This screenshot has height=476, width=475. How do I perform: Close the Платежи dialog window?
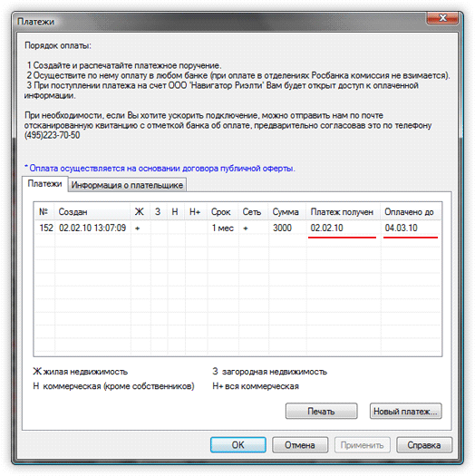[x=442, y=18]
